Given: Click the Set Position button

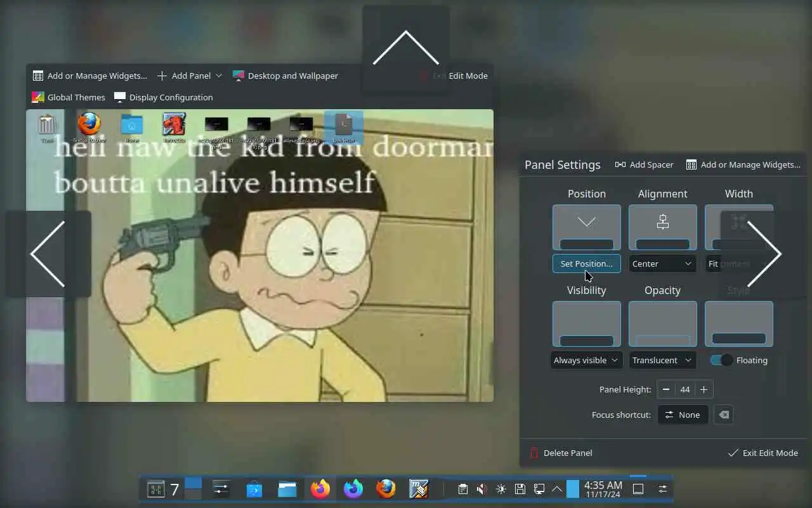Looking at the screenshot, I should pos(586,264).
